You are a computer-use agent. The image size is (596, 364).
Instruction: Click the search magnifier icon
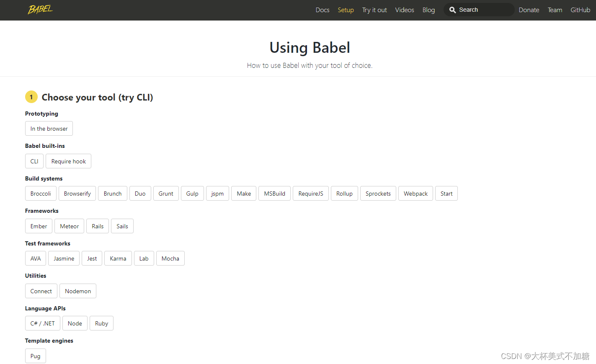coord(452,10)
